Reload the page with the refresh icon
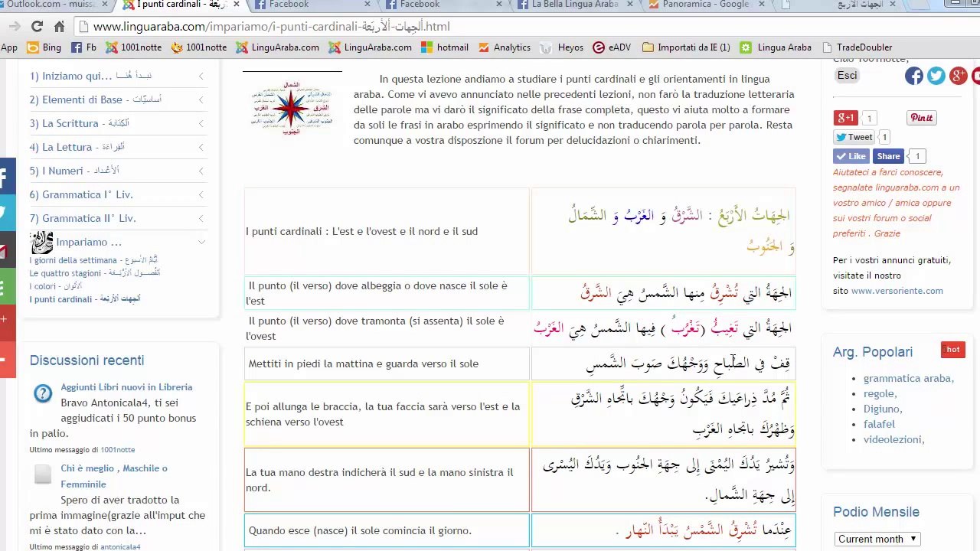The image size is (980, 551). pyautogui.click(x=37, y=26)
